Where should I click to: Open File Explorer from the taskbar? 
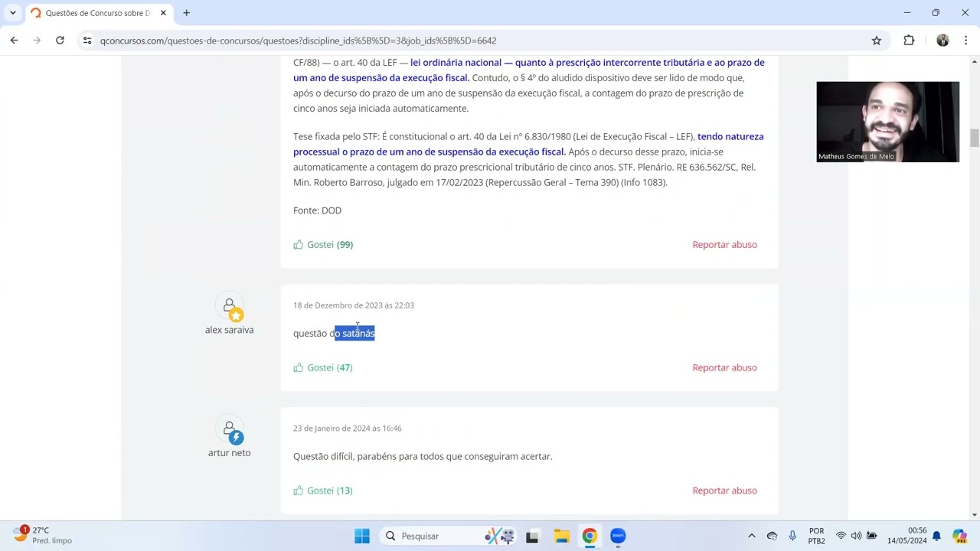coord(561,536)
